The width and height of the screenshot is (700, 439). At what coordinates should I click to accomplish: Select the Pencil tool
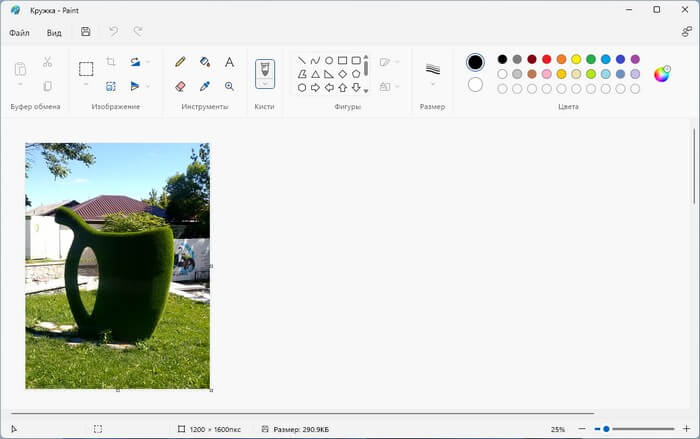(180, 62)
